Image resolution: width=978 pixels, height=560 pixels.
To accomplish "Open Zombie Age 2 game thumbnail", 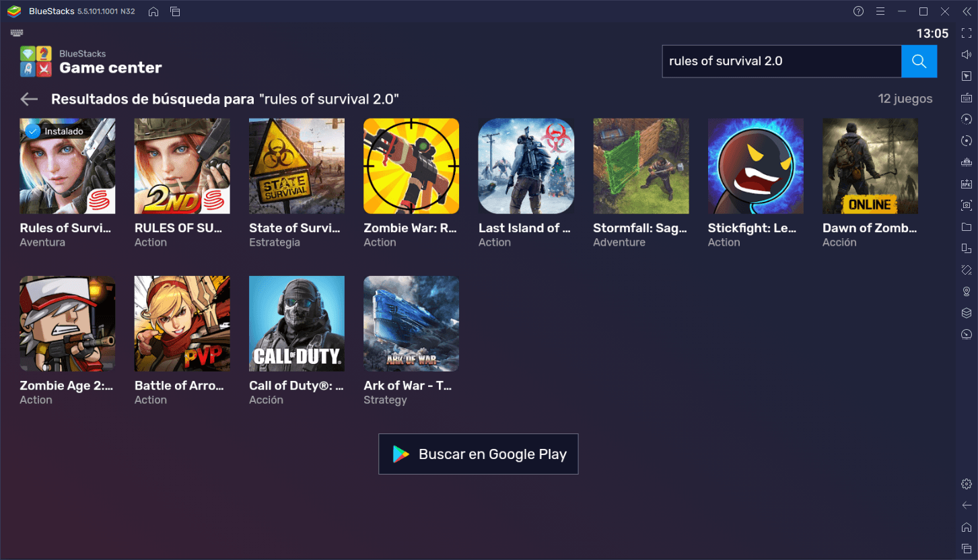I will (x=67, y=324).
